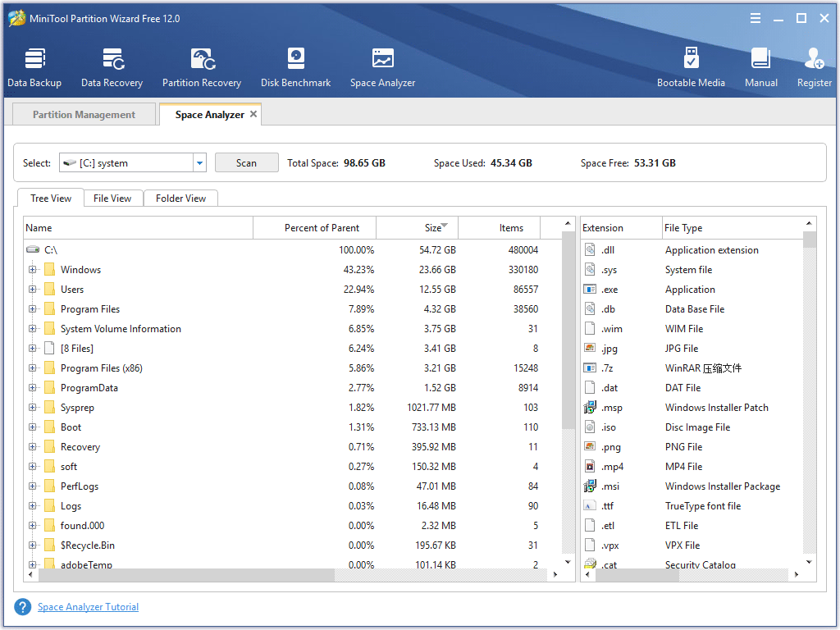Close the Space Analyzer tab
The image size is (840, 630).
click(x=253, y=114)
